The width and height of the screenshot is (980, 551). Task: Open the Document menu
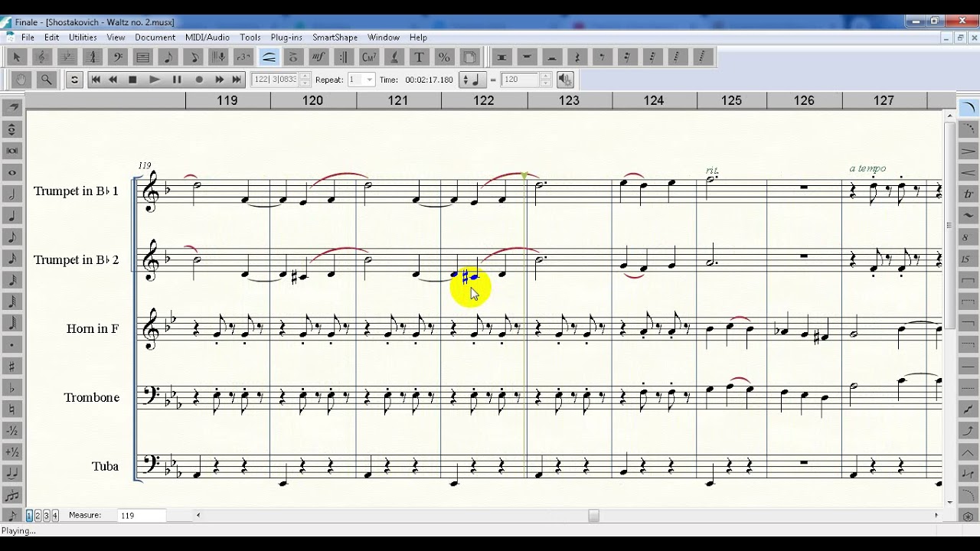pos(155,37)
